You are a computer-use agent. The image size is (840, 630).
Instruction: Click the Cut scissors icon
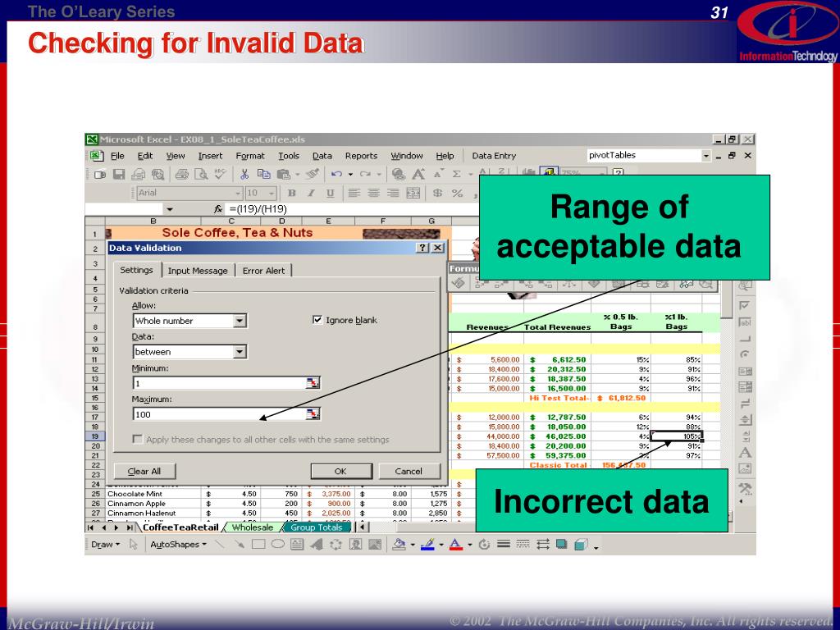244,174
